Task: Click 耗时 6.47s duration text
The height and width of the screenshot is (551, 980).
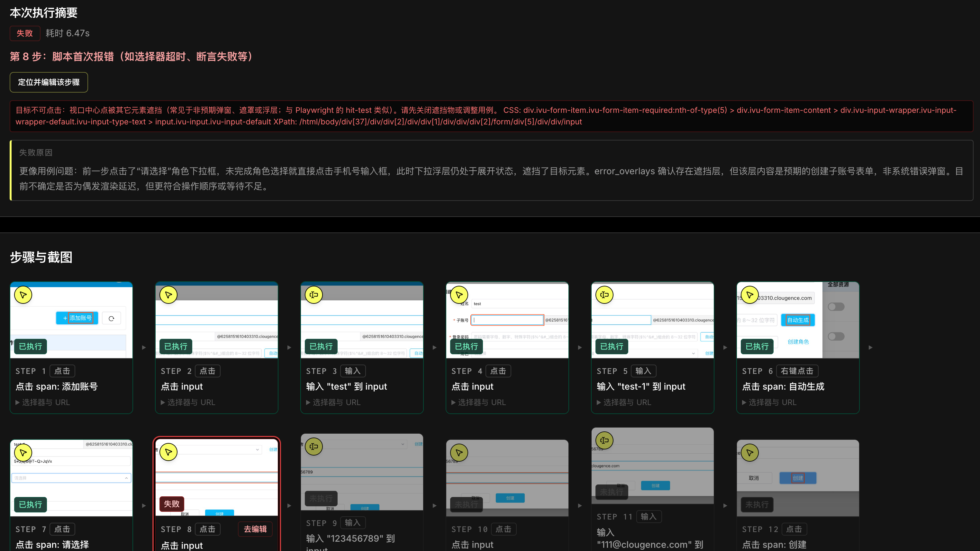Action: [x=67, y=33]
